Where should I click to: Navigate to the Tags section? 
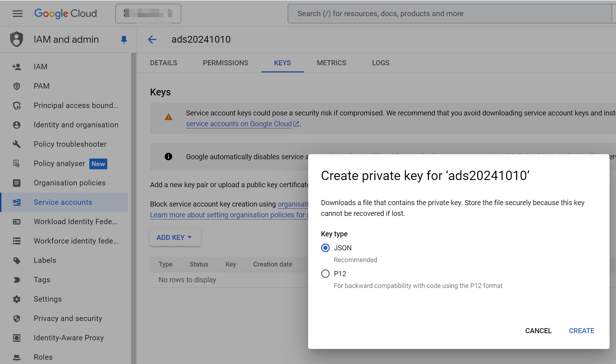(41, 280)
